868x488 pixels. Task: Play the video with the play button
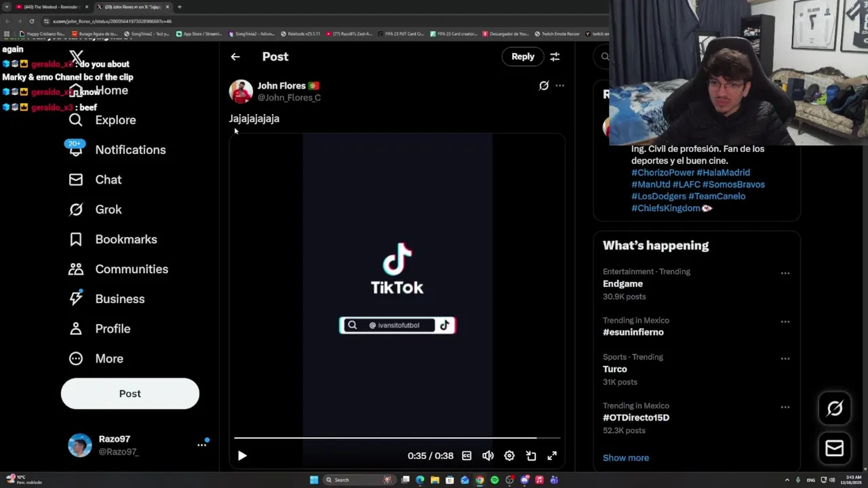[242, 456]
